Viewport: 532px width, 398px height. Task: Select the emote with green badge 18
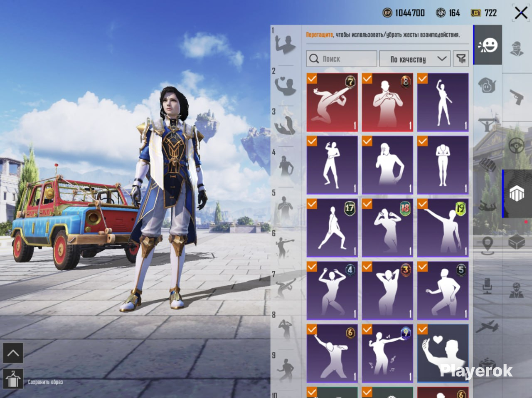tap(387, 228)
